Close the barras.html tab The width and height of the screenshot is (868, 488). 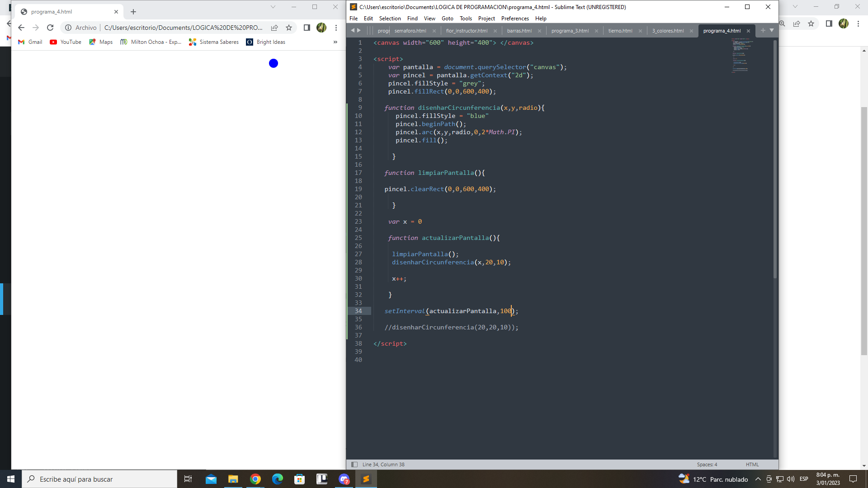539,31
